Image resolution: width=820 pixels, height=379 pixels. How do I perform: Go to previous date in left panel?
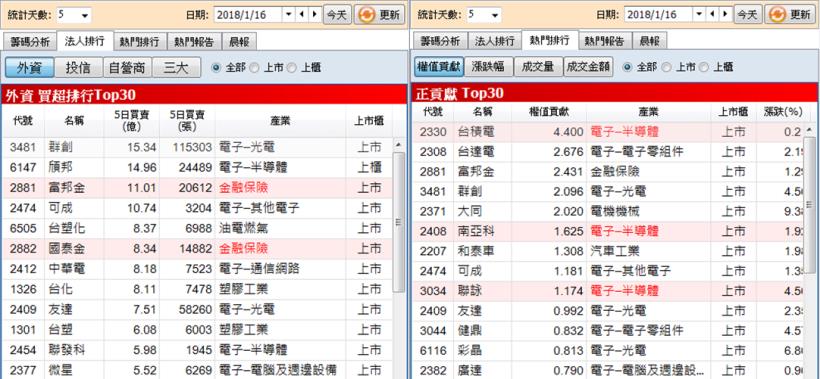(x=302, y=15)
